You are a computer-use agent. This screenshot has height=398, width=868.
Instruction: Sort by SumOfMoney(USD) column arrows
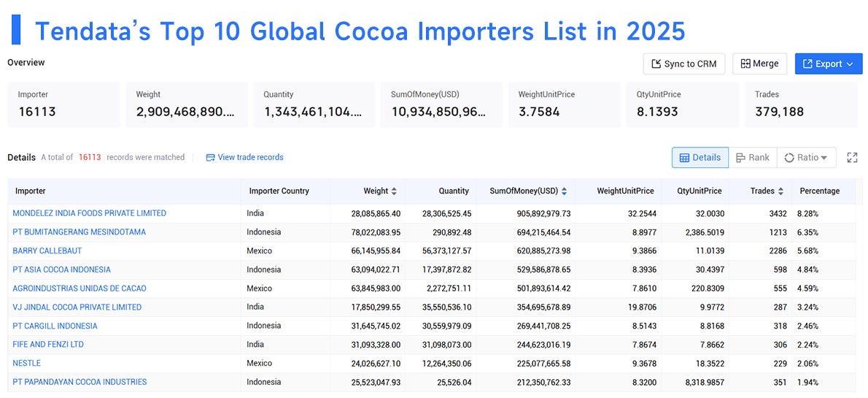click(564, 191)
